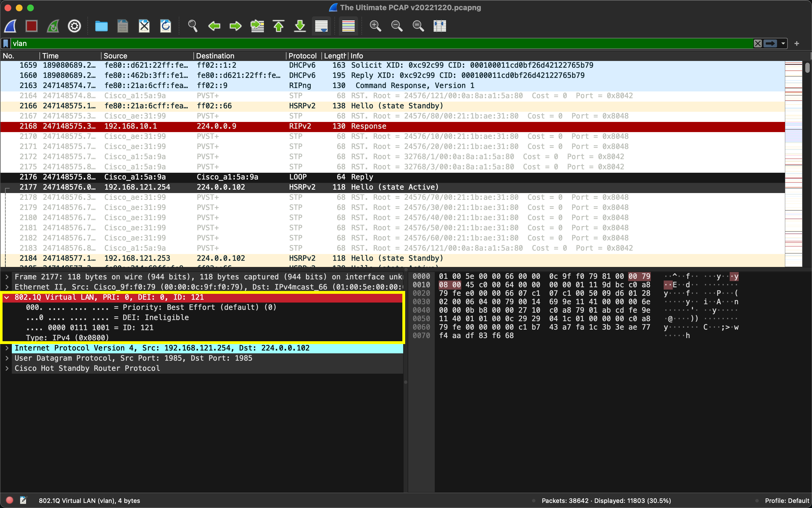Find a packet with the magnifier icon

pyautogui.click(x=193, y=26)
